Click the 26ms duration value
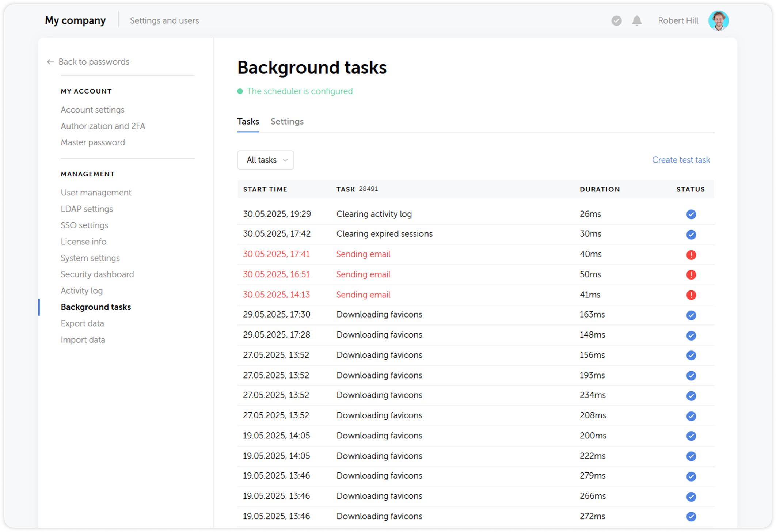This screenshot has height=532, width=776. tap(590, 214)
